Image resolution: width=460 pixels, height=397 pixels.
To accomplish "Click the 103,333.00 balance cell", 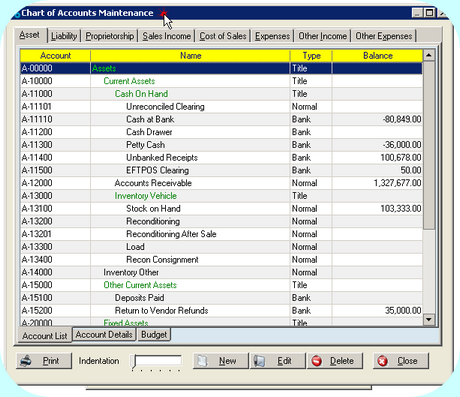I will point(401,209).
